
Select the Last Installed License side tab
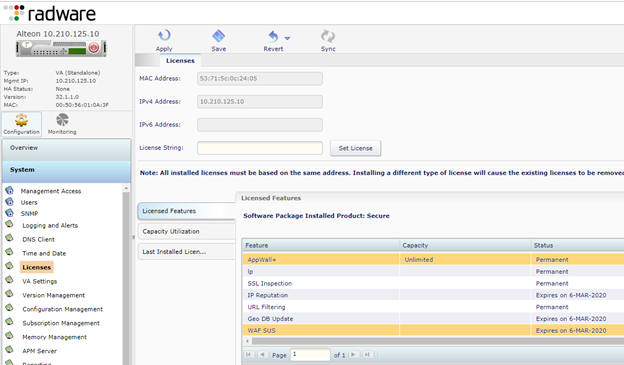coord(187,252)
